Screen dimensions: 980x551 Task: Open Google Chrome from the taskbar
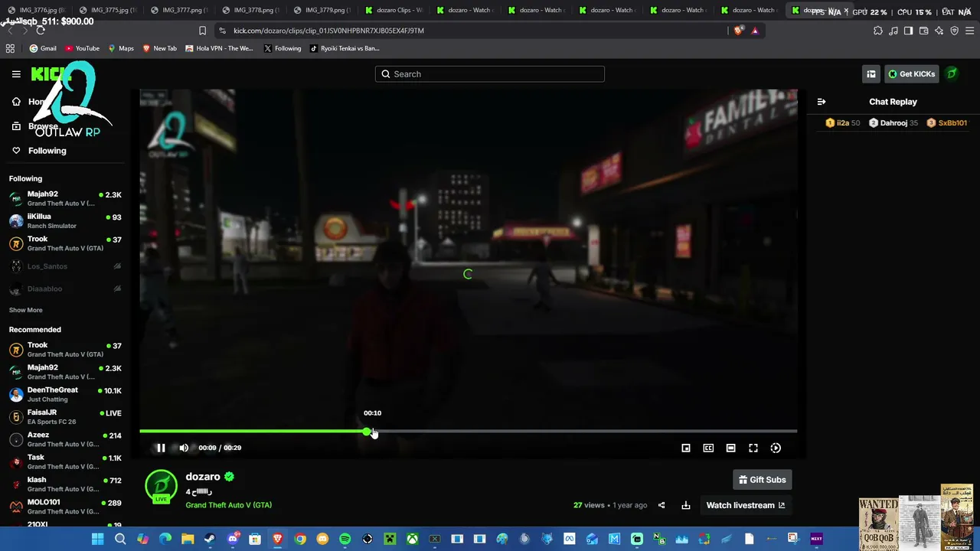coord(300,539)
